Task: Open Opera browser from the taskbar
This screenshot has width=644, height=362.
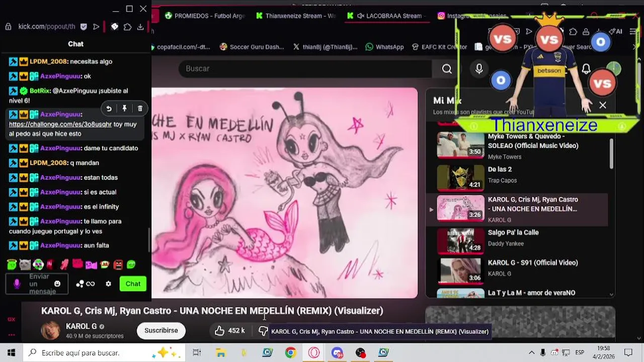Action: [314, 353]
